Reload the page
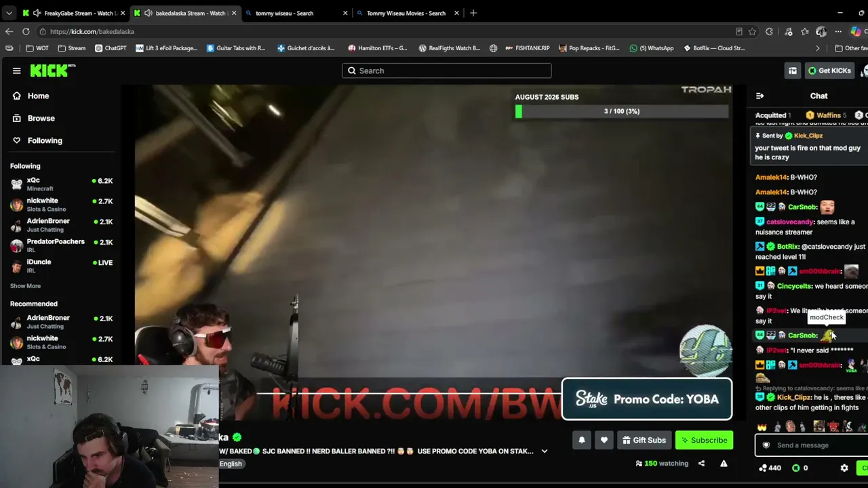868x488 pixels. click(26, 31)
